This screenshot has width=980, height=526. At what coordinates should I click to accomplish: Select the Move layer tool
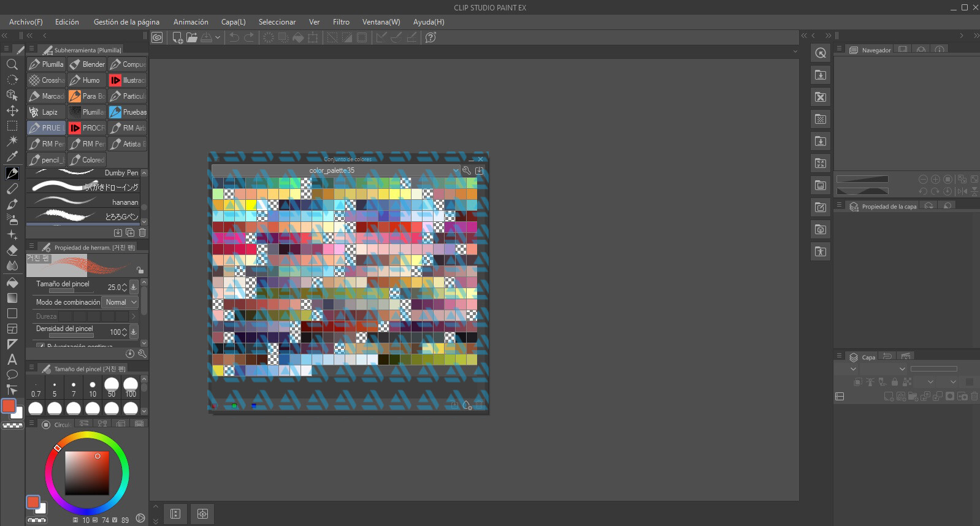[x=12, y=110]
